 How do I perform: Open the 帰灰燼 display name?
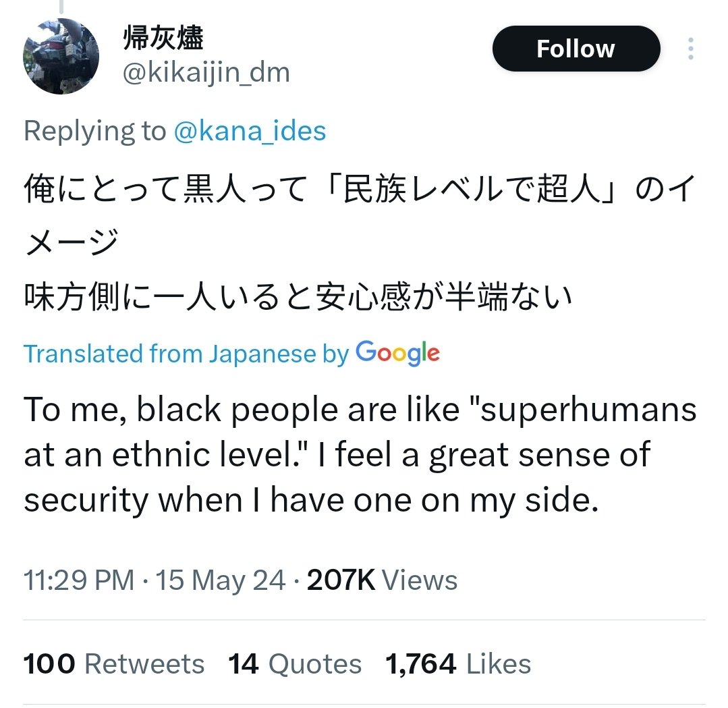click(163, 38)
